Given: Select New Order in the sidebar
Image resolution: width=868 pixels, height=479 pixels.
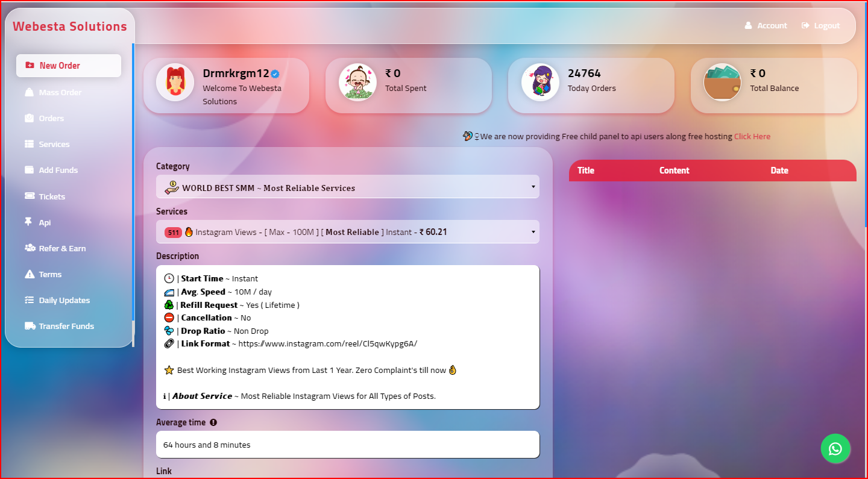Looking at the screenshot, I should coord(69,66).
